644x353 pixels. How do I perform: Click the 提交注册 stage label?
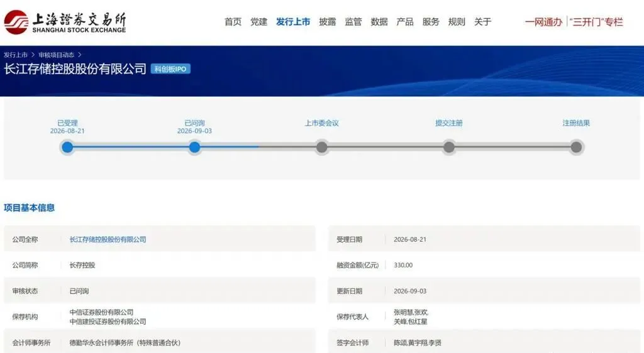pyautogui.click(x=449, y=123)
